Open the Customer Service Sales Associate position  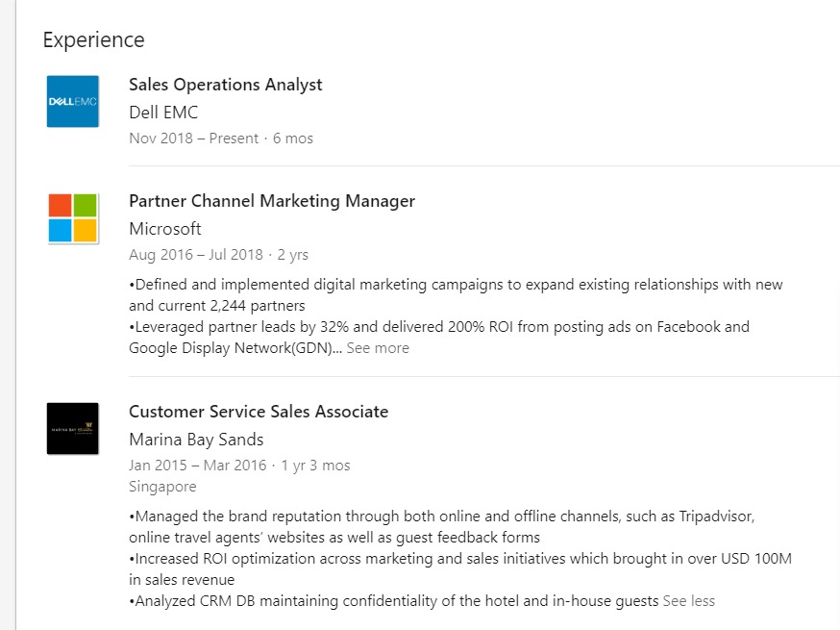[259, 412]
